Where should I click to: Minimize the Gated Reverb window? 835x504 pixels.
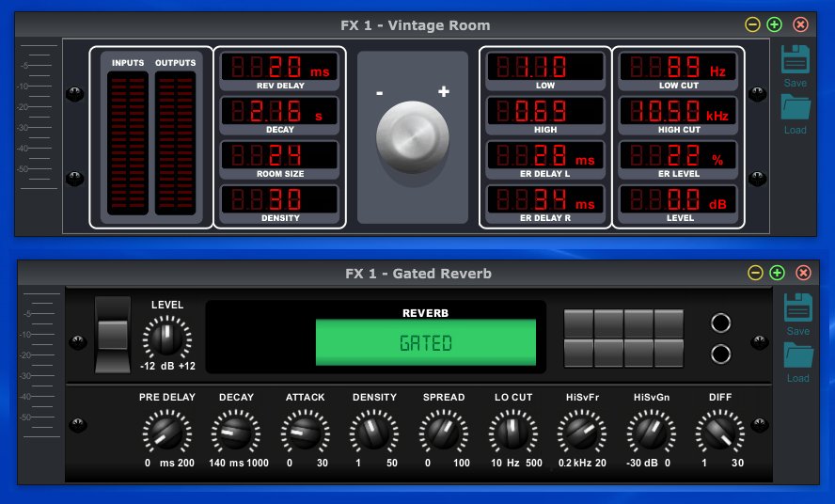754,273
